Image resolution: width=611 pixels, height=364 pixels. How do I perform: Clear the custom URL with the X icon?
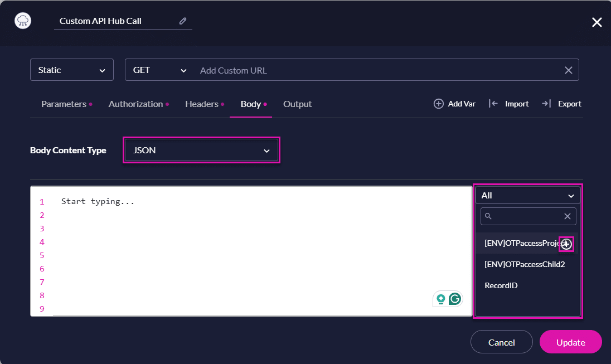click(x=568, y=70)
